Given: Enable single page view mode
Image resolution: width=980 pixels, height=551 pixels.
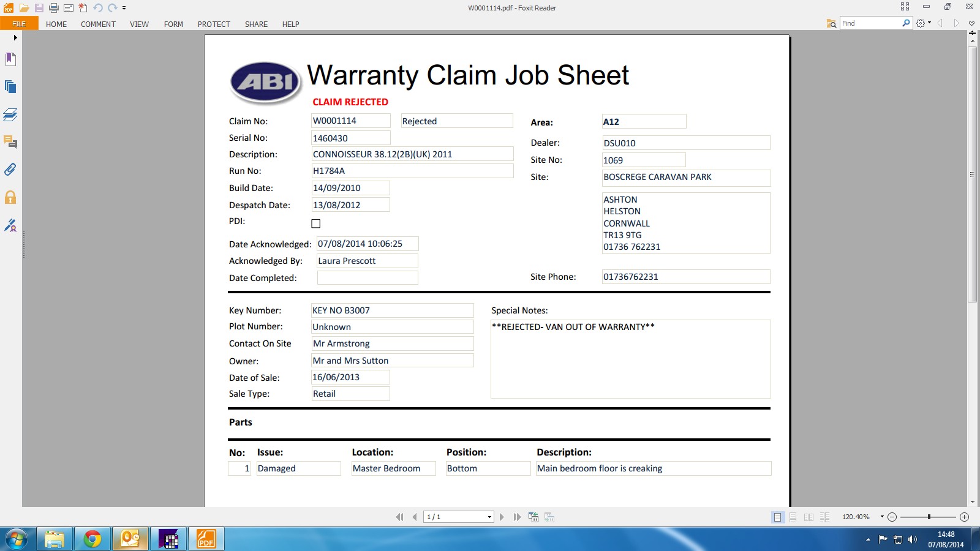Looking at the screenshot, I should [x=777, y=517].
